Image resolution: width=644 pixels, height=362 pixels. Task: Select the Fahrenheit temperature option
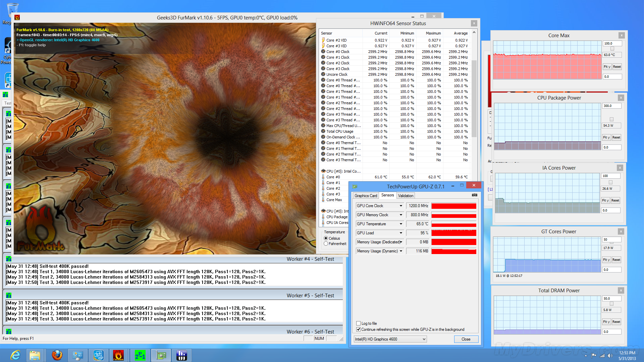click(326, 244)
